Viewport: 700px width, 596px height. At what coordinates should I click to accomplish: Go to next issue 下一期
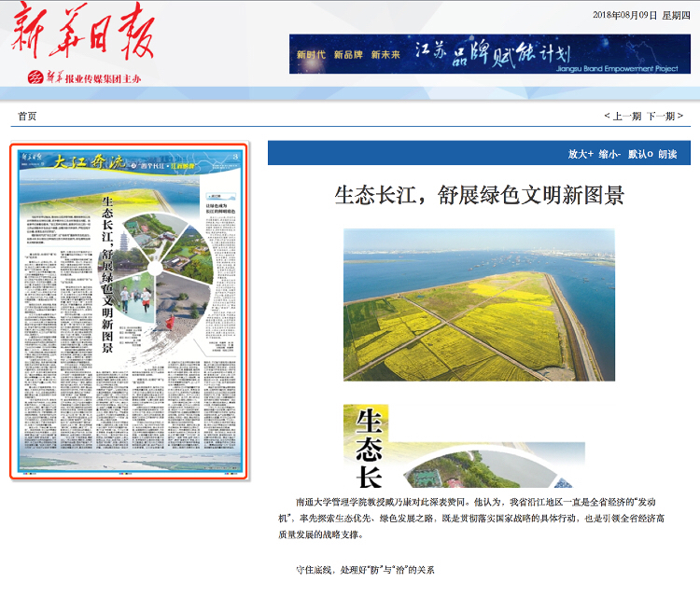[661, 117]
